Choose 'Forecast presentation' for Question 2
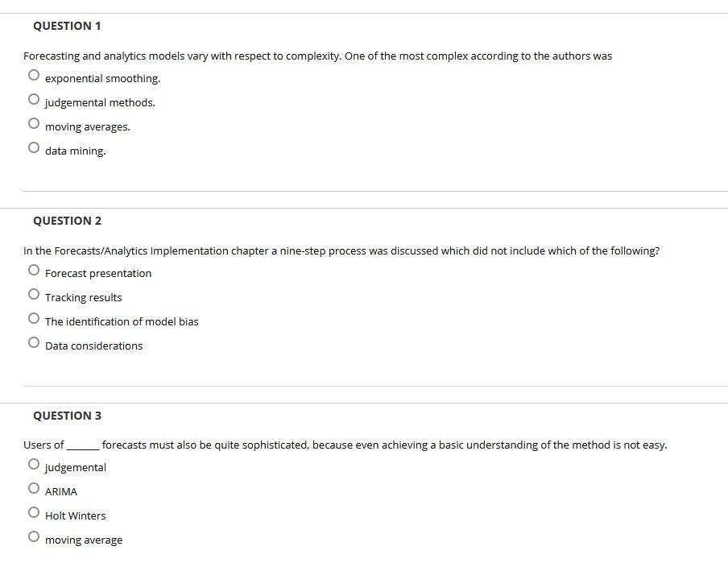 [x=33, y=269]
